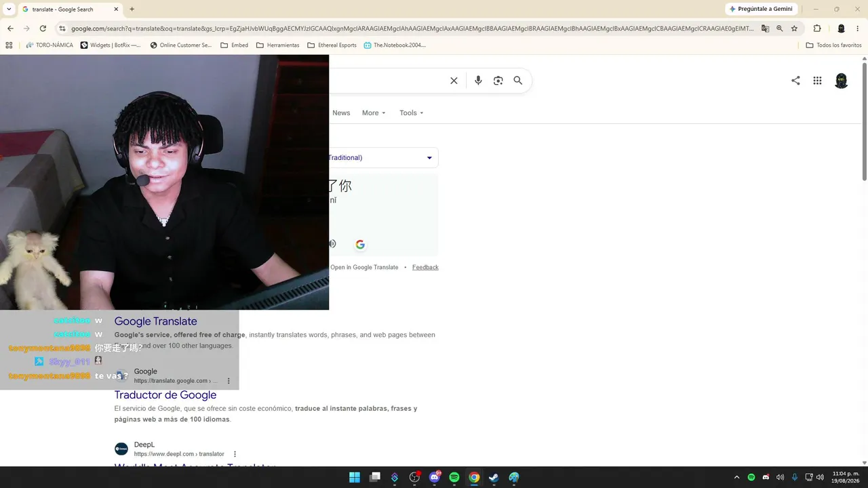Open the TORO-NÁMICA bookmark
This screenshot has height=488, width=868.
coord(50,45)
